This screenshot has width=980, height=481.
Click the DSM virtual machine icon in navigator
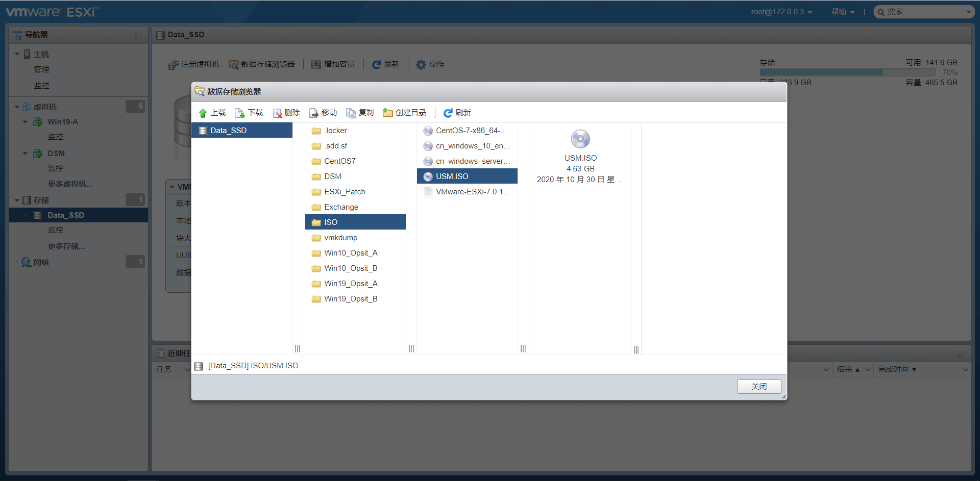38,154
